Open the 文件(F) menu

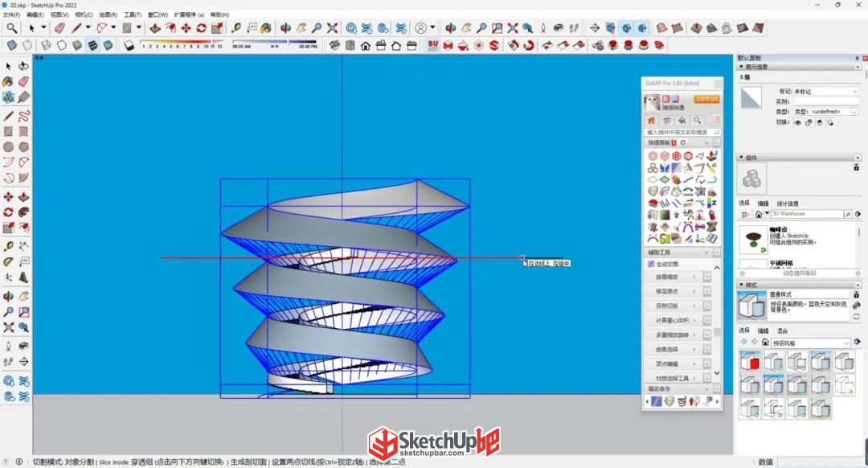pyautogui.click(x=11, y=15)
